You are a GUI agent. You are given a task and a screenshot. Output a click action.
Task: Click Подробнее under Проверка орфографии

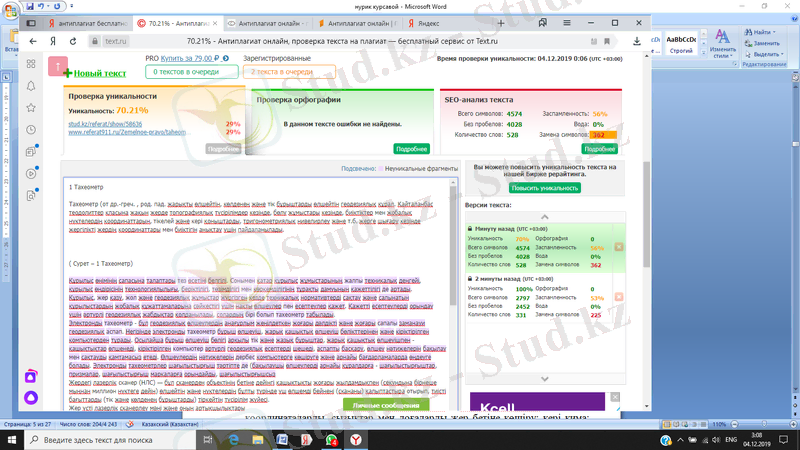pos(411,149)
